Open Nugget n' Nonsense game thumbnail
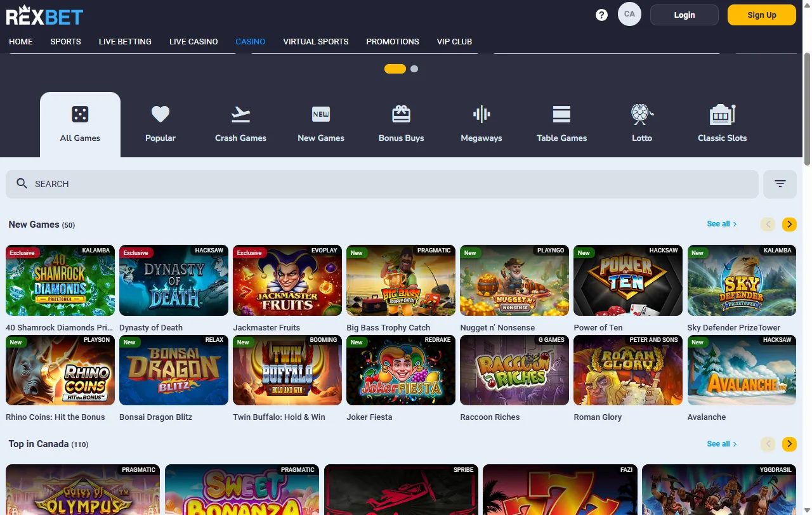 click(514, 280)
